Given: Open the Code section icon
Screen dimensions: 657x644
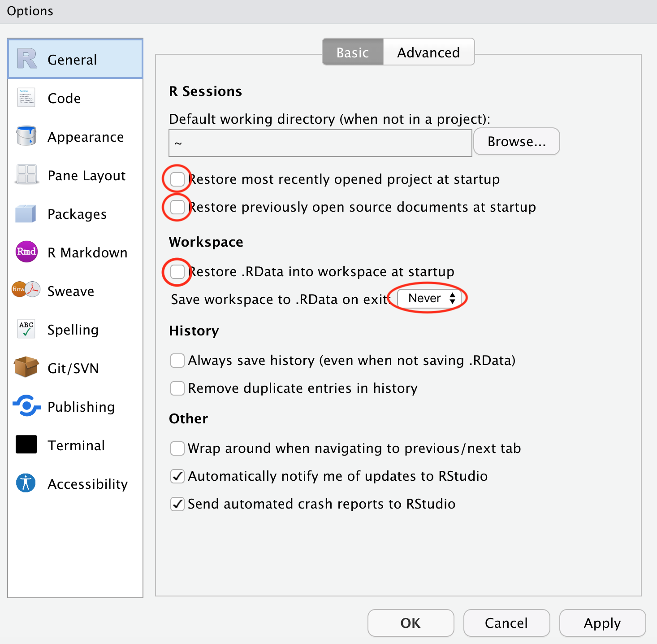Looking at the screenshot, I should pos(26,98).
